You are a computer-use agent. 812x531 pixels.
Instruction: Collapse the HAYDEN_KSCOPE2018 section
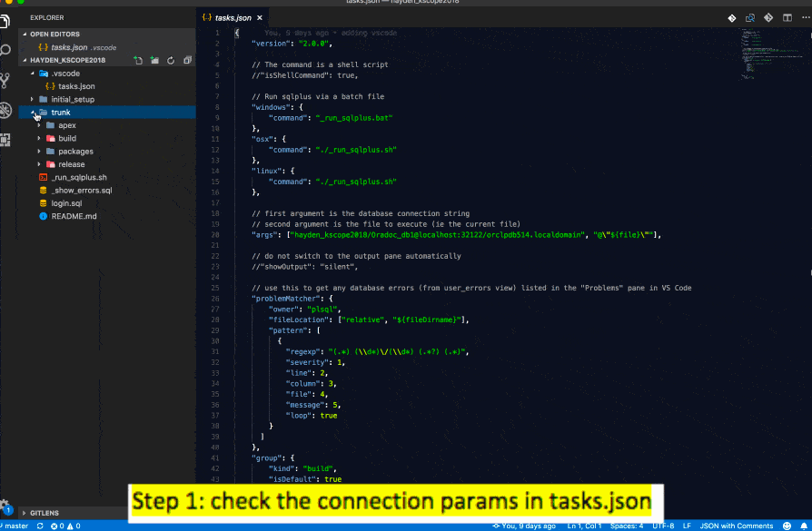(x=67, y=60)
